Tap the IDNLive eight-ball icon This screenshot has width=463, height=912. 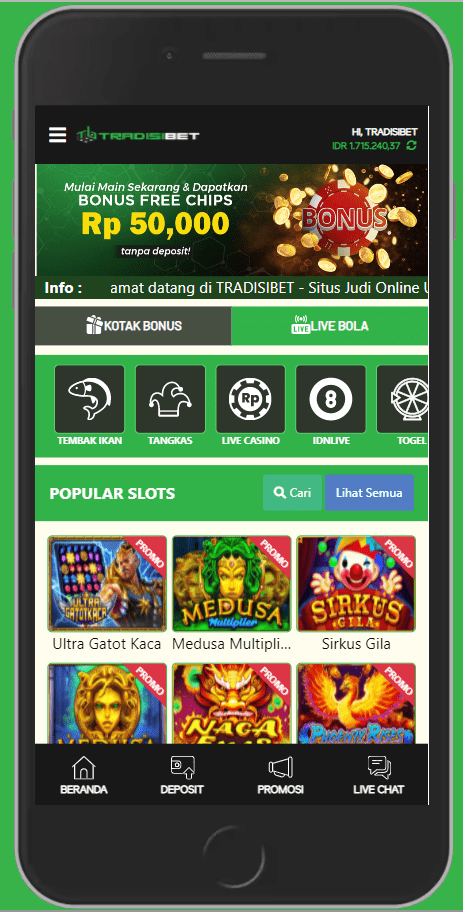pos(331,399)
